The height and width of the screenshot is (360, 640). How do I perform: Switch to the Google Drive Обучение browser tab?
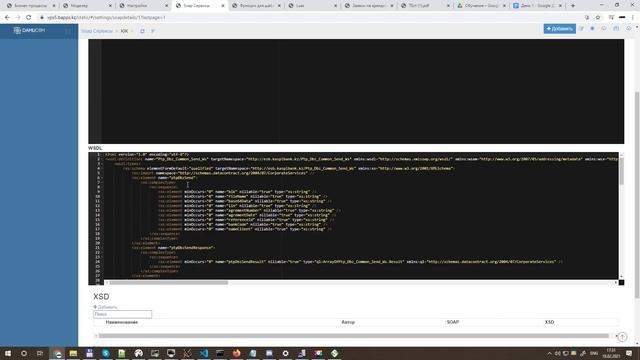click(481, 6)
